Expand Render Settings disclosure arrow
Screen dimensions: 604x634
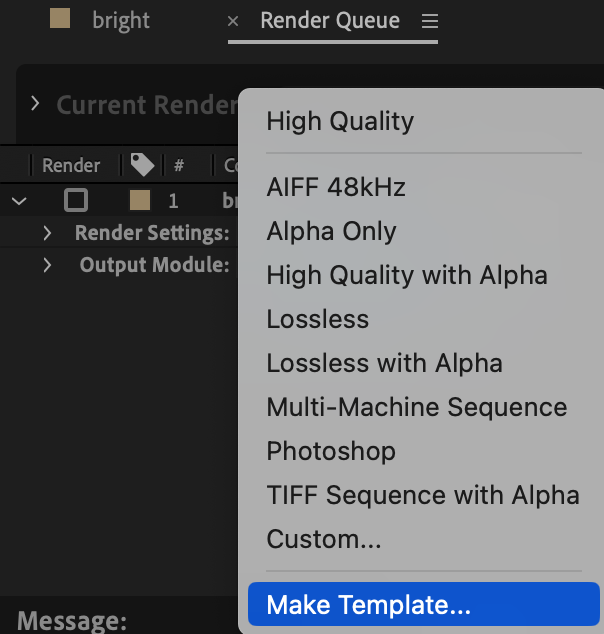[47, 233]
